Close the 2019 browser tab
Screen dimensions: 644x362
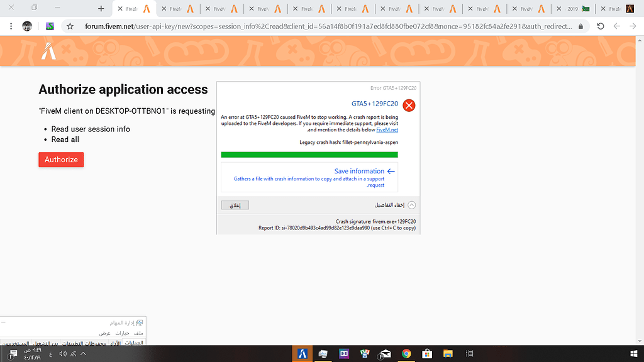point(558,9)
